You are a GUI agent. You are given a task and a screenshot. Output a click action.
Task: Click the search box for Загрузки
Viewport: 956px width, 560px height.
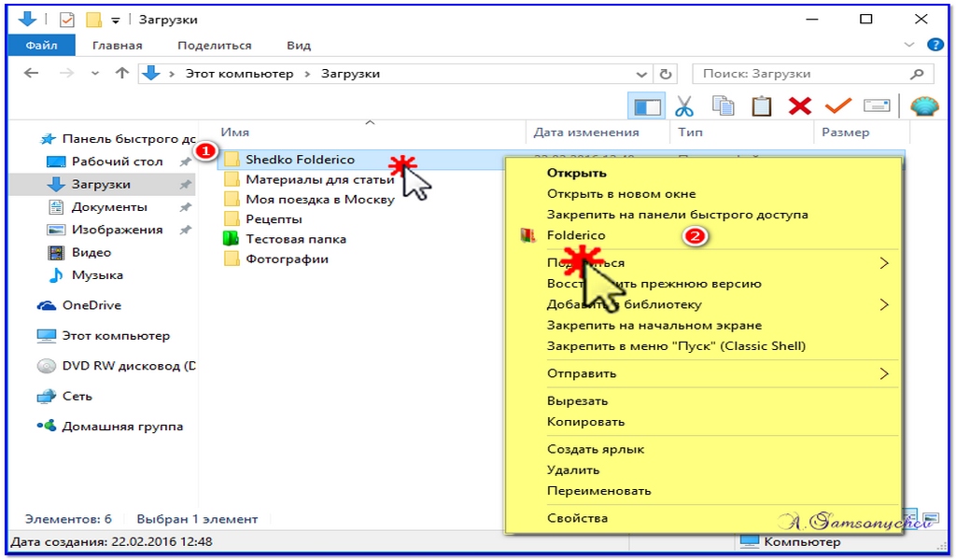coord(813,74)
